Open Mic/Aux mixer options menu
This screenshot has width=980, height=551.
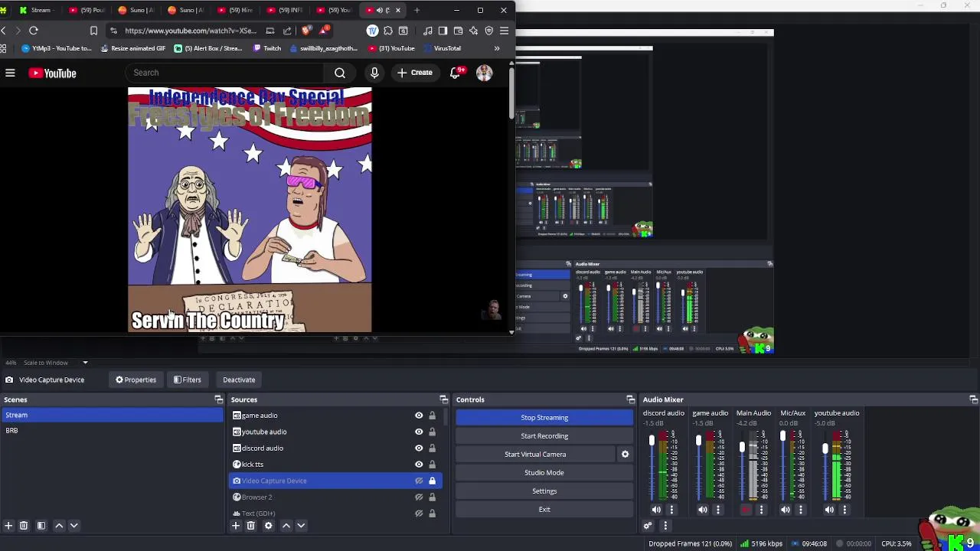tap(801, 510)
